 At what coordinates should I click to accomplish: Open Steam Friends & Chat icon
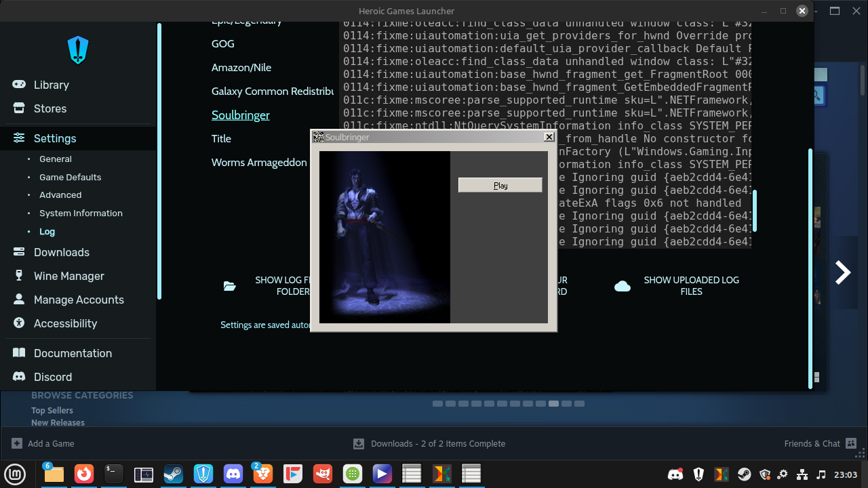852,444
